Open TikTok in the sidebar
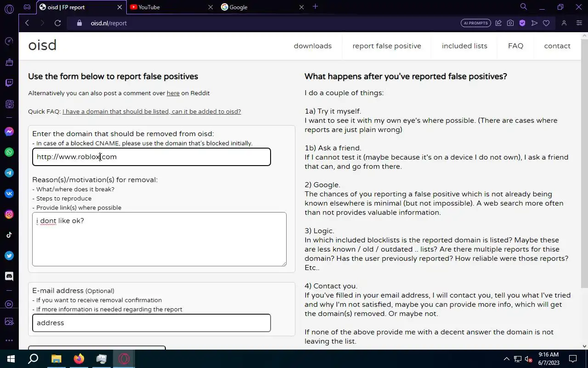Viewport: 588px width, 368px height. tap(9, 235)
